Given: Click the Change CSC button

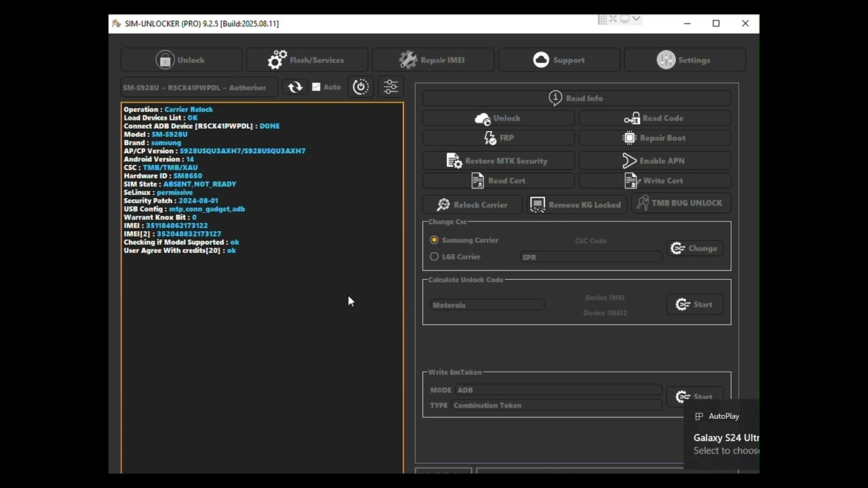Looking at the screenshot, I should (694, 248).
